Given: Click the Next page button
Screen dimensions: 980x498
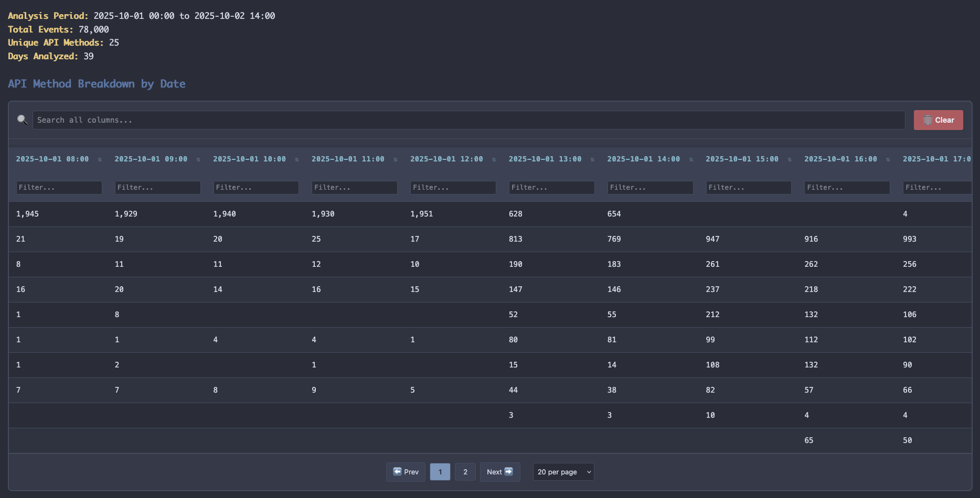Looking at the screenshot, I should (x=499, y=472).
